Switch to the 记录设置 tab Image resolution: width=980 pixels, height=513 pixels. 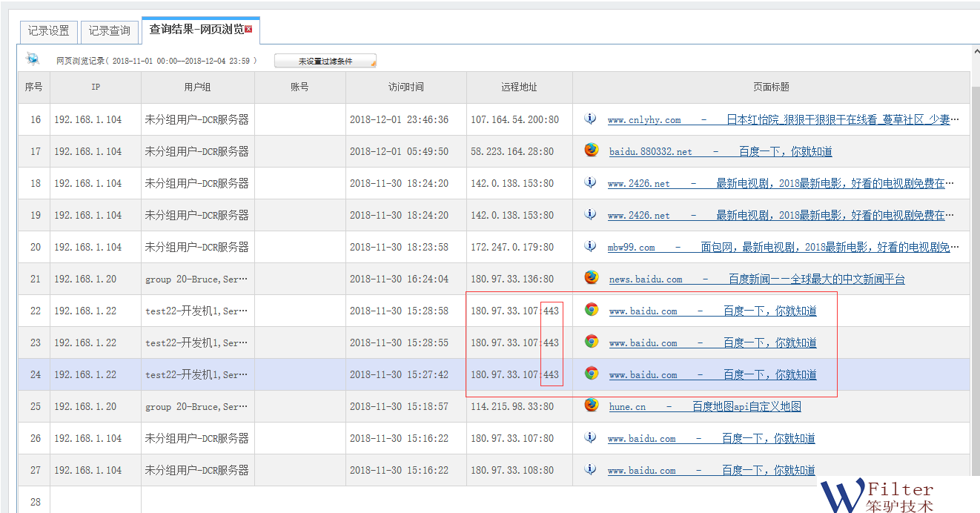[48, 31]
